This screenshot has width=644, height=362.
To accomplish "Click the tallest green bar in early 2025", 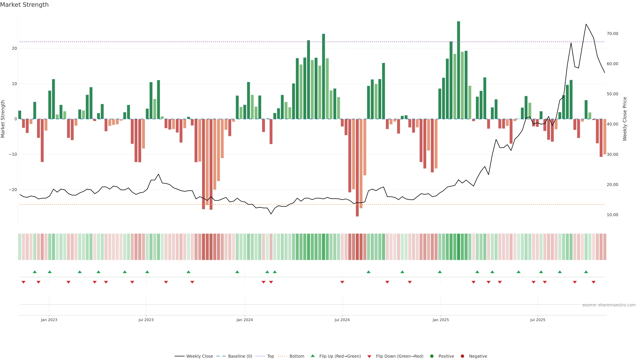I will coord(459,70).
